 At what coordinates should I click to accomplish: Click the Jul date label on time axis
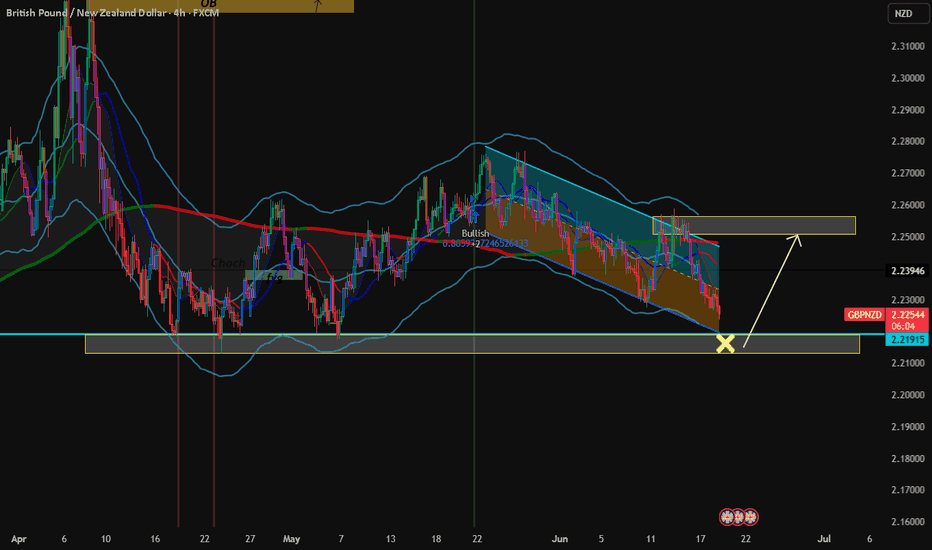click(824, 539)
